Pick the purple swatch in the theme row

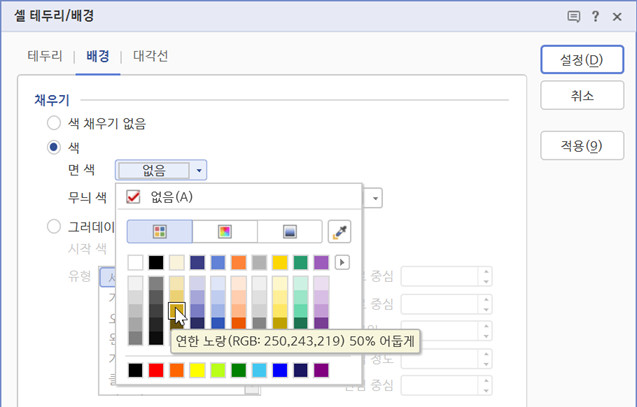pos(321,262)
